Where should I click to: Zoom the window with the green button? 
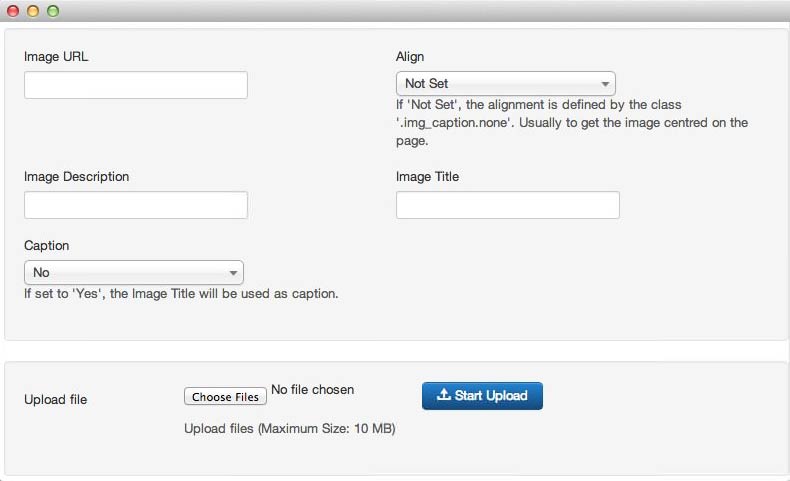click(x=53, y=11)
